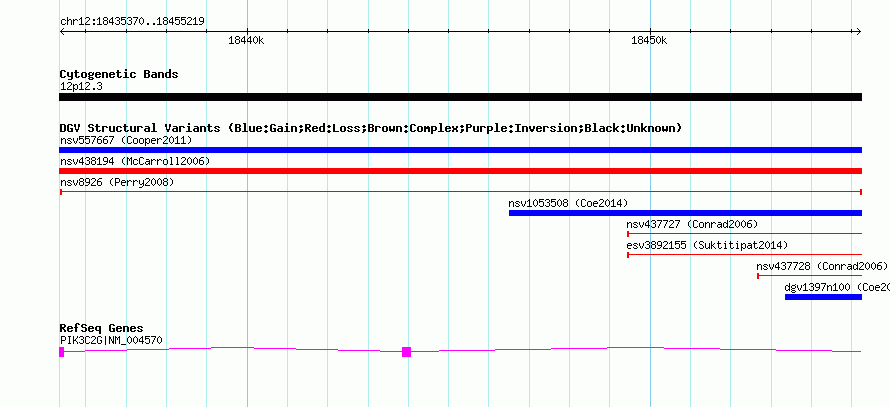Click the thin red esv3892155 variant line
The image size is (890, 407).
pos(744,255)
